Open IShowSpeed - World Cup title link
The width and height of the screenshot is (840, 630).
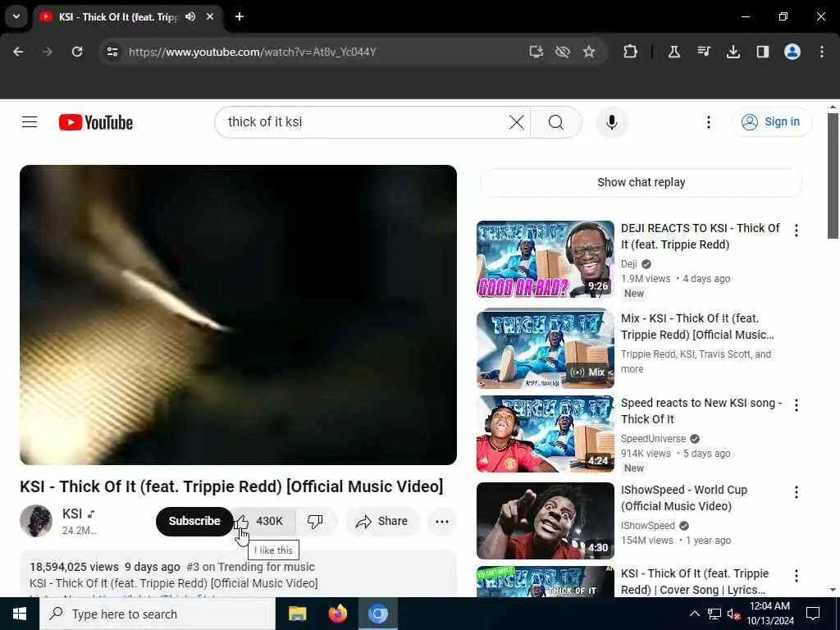coord(684,498)
